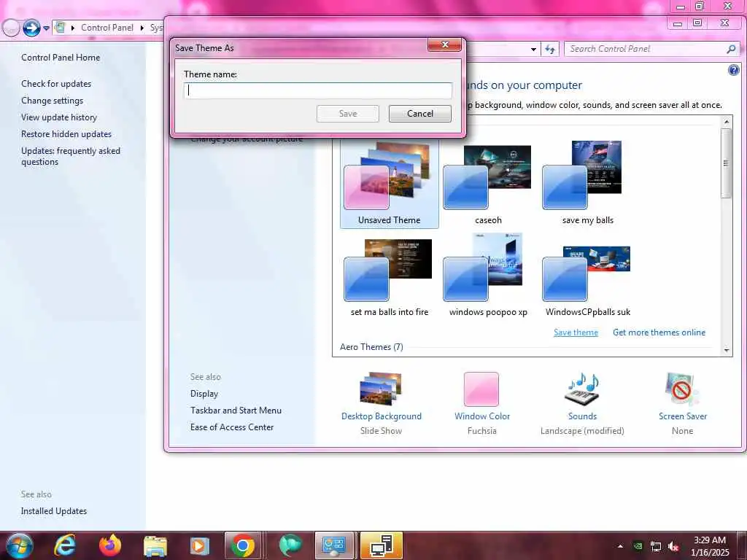Click the search magnifier icon
This screenshot has height=560, width=747.
point(731,49)
